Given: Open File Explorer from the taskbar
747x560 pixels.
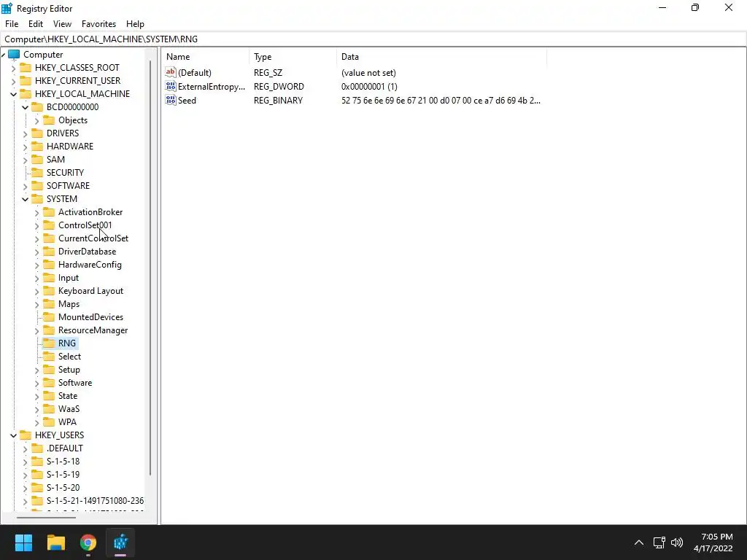Looking at the screenshot, I should (x=56, y=542).
